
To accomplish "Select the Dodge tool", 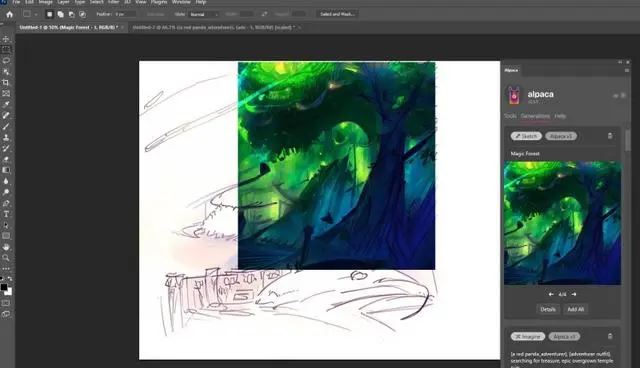I will point(6,192).
